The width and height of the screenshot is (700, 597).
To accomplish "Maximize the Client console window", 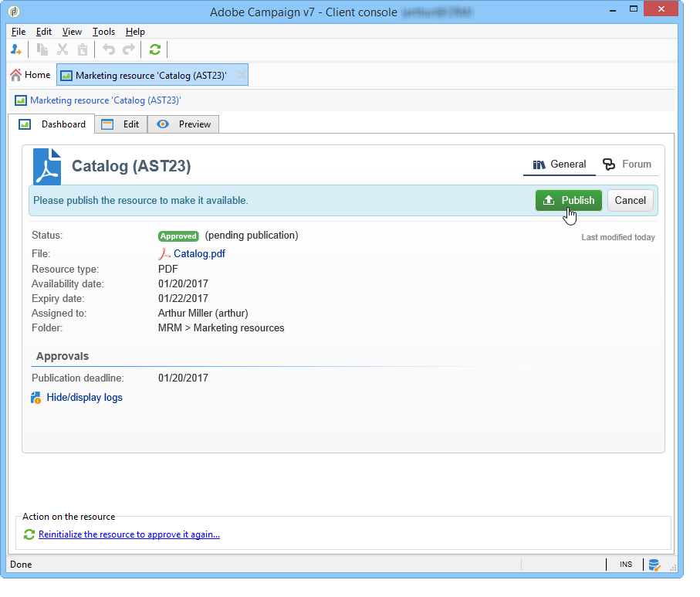I will [x=633, y=9].
